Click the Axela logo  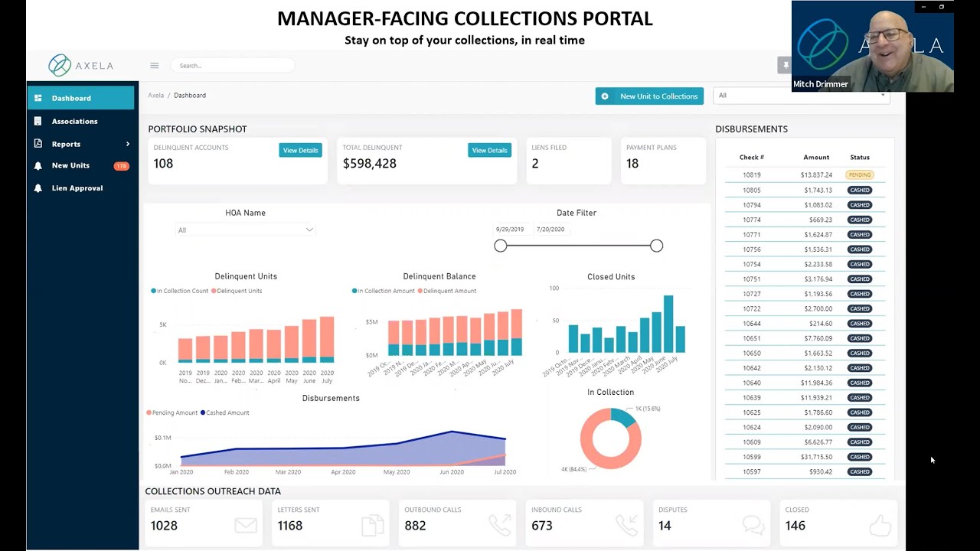tap(81, 66)
